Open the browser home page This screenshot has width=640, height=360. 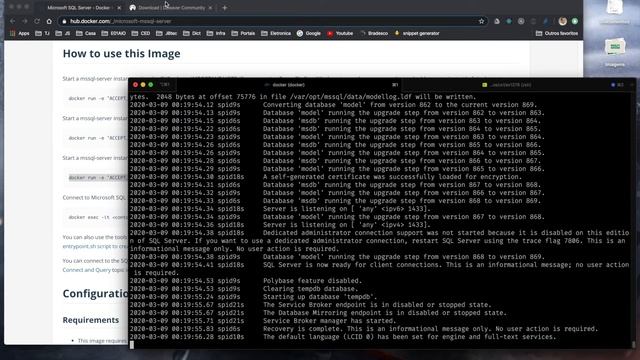pos(49,21)
